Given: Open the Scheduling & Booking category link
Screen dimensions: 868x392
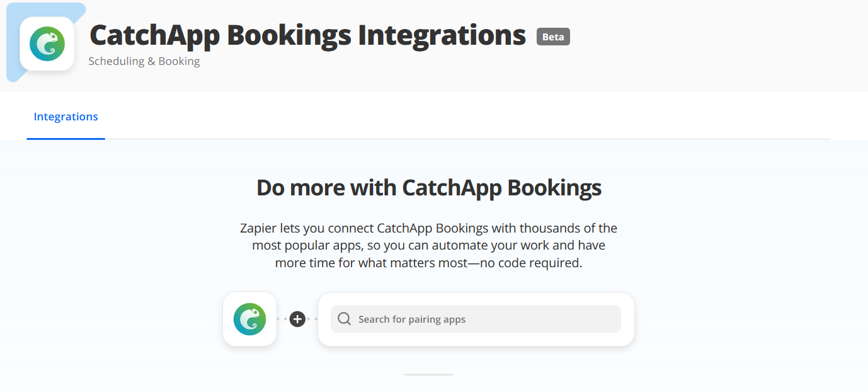Looking at the screenshot, I should coord(144,61).
